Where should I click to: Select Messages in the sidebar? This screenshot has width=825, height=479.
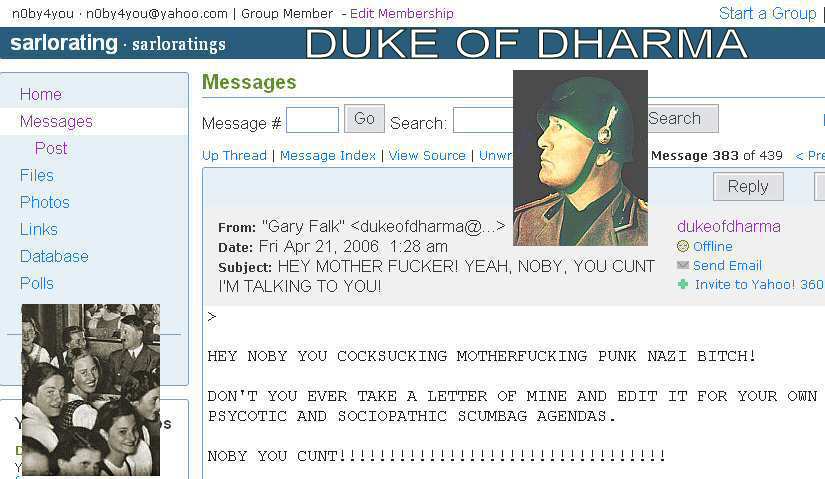click(56, 121)
